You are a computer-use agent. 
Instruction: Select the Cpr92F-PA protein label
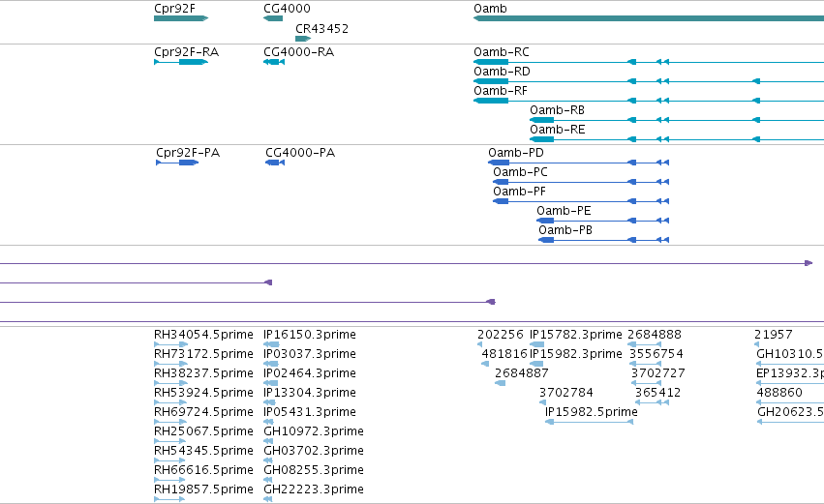[x=188, y=153]
